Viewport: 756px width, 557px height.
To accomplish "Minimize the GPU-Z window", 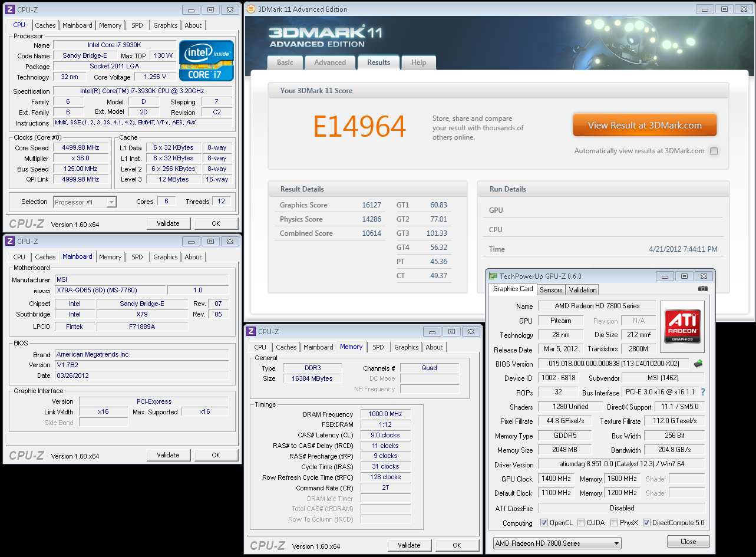I will pos(665,276).
